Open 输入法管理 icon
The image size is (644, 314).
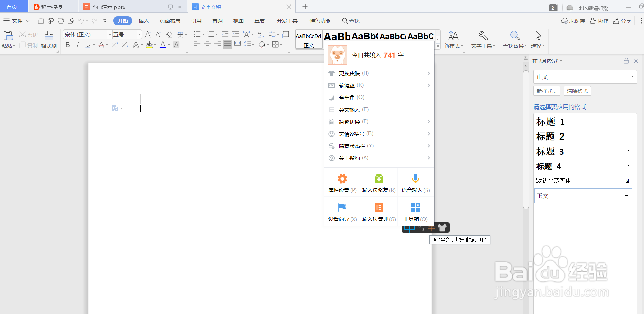(379, 207)
